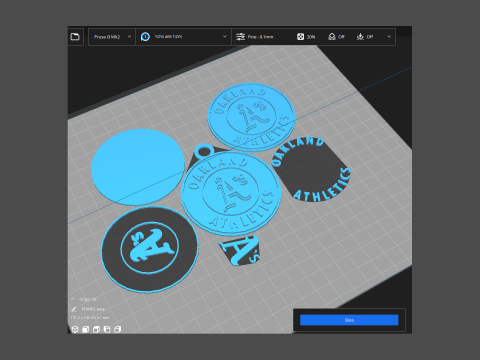Select the small standalone A's letter model
480x360 pixels.
pyautogui.click(x=240, y=250)
